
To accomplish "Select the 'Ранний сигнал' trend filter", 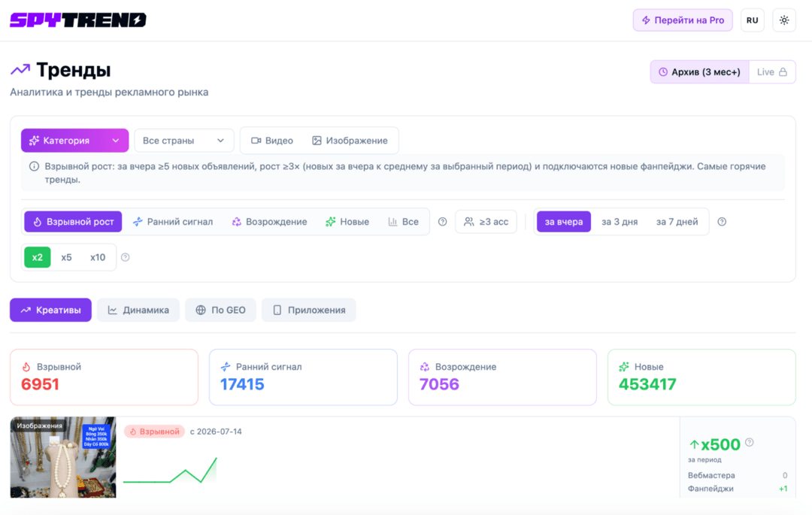I will [x=173, y=222].
